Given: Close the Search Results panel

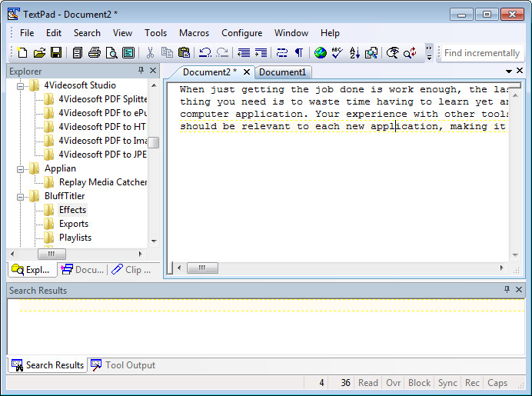Looking at the screenshot, I should click(x=519, y=289).
